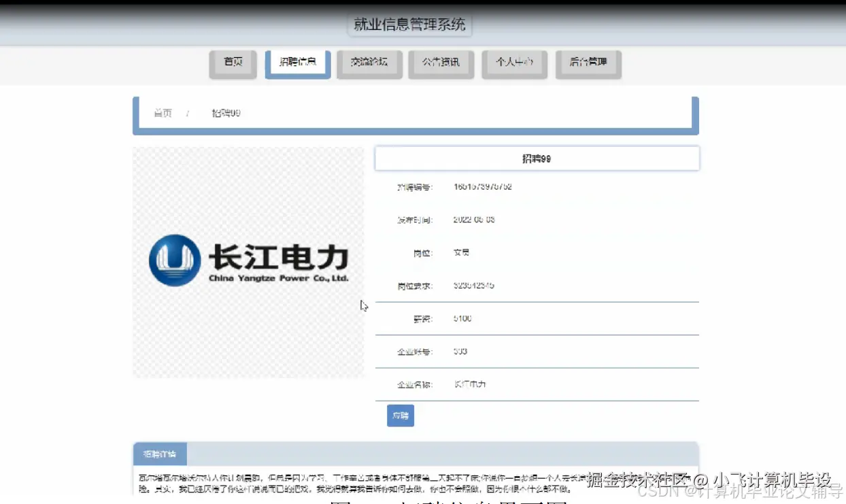
Task: Click the 薪资 field label
Action: point(423,318)
